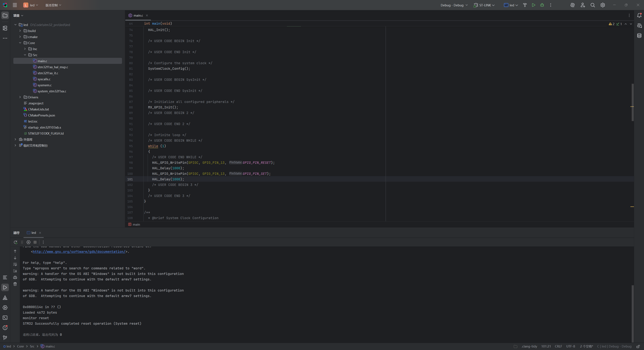The width and height of the screenshot is (644, 350).
Task: Expand 临时文件和控制台 node
Action: 15,145
